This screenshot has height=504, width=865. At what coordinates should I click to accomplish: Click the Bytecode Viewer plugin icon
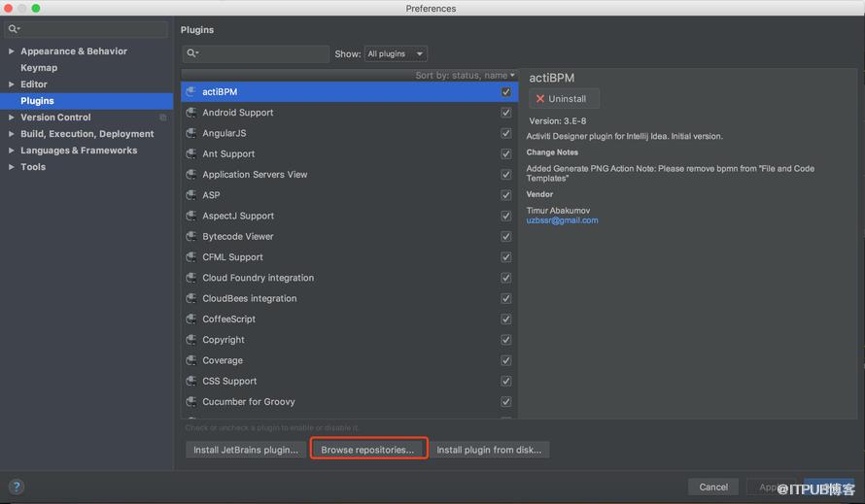click(x=190, y=237)
